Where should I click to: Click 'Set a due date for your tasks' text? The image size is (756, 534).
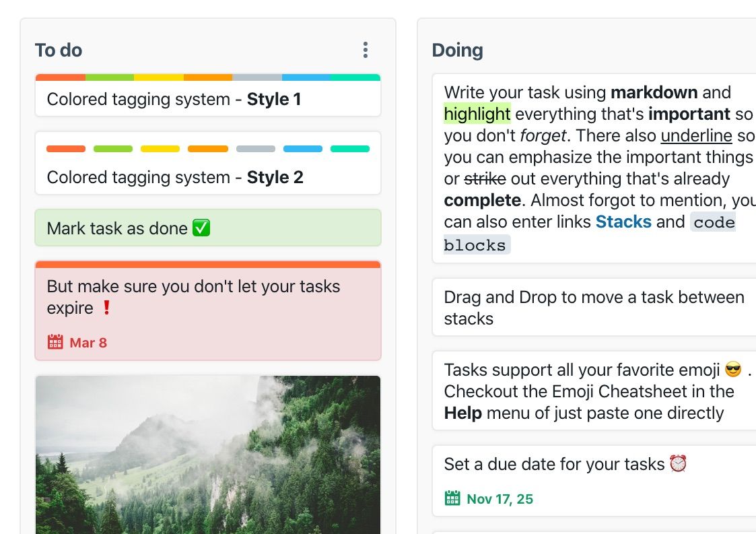[x=554, y=464]
